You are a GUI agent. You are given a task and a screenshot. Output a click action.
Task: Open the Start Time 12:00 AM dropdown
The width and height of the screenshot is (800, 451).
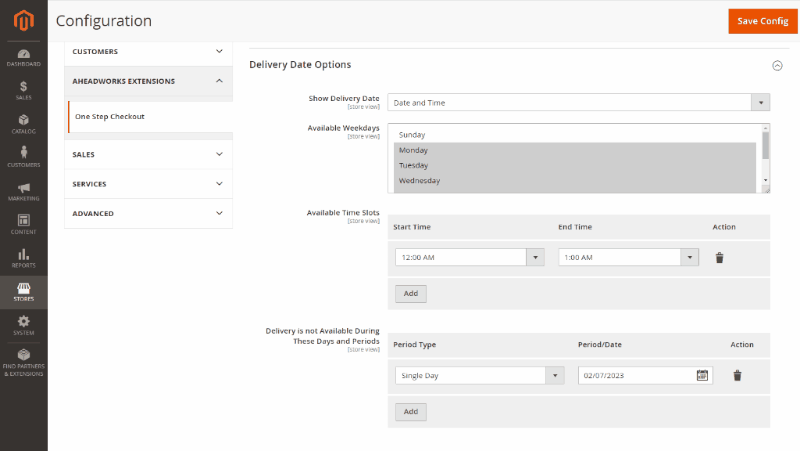tap(469, 257)
